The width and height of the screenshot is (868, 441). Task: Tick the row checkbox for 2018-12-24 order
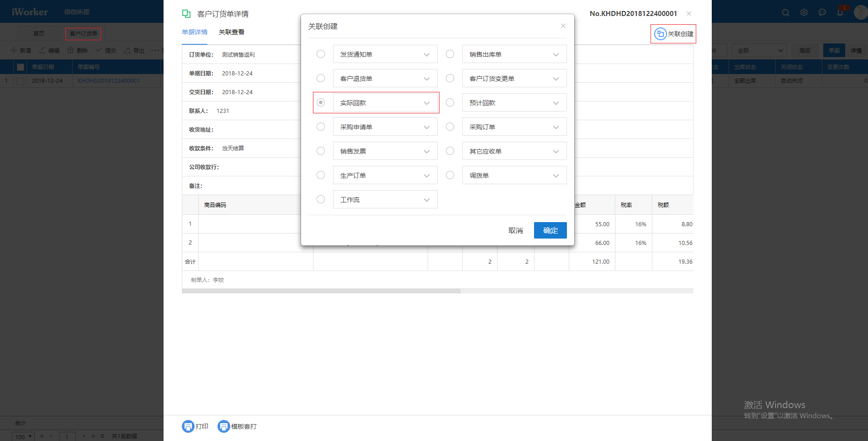click(21, 81)
